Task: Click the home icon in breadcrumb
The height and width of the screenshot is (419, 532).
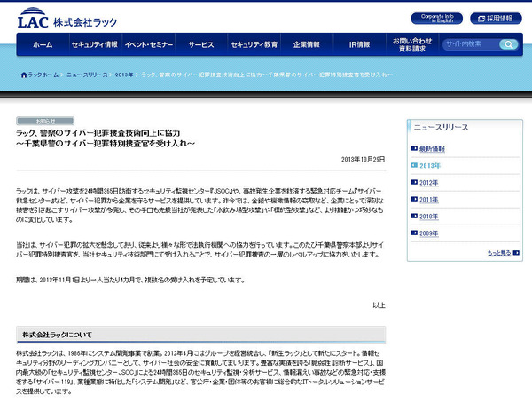Action: [x=24, y=75]
